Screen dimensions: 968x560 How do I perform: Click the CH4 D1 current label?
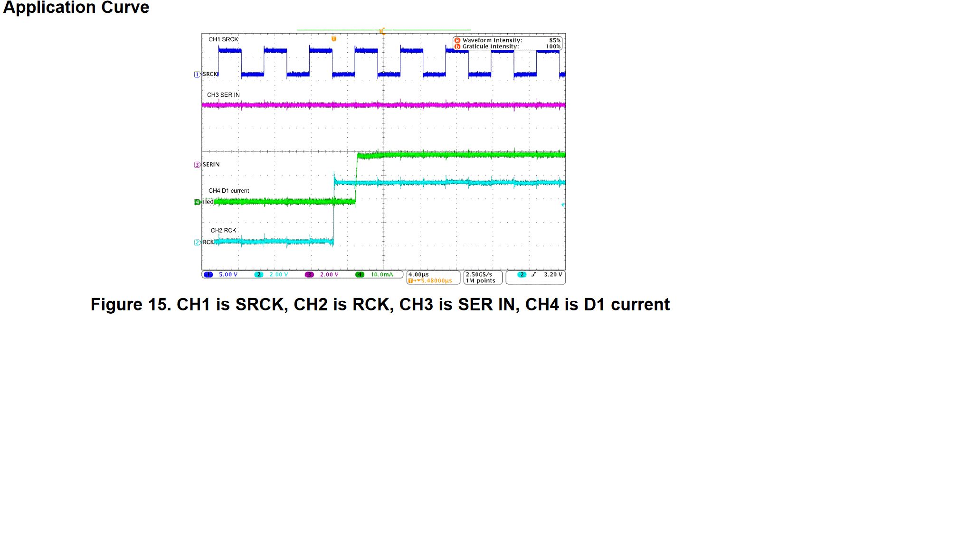coord(228,191)
